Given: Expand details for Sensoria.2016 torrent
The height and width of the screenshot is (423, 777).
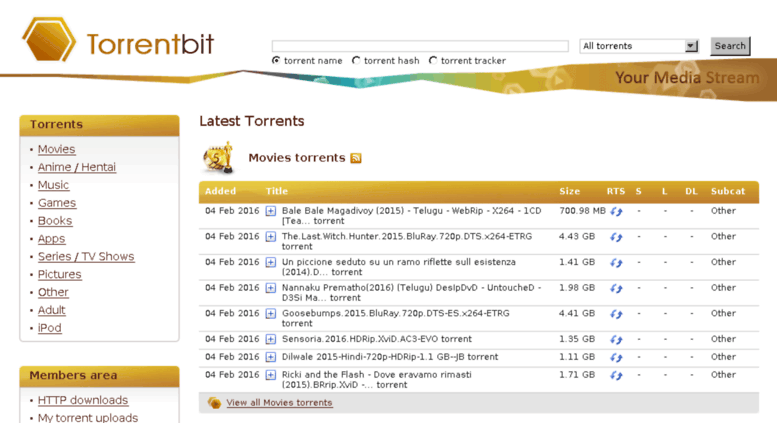Looking at the screenshot, I should pos(271,339).
